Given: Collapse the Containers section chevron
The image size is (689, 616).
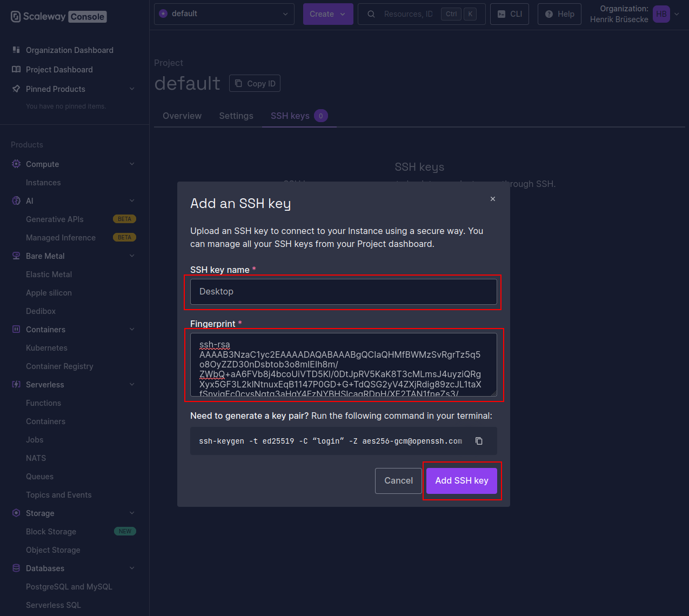Looking at the screenshot, I should 132,329.
